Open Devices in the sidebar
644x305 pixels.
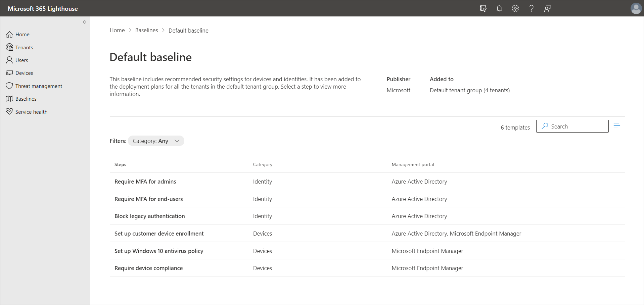[x=24, y=73]
